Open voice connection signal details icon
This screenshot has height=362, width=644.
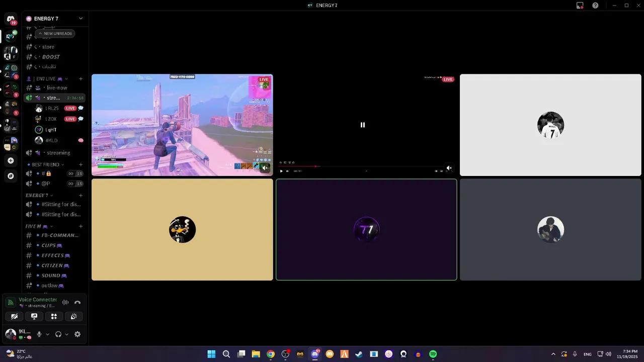coord(11,303)
